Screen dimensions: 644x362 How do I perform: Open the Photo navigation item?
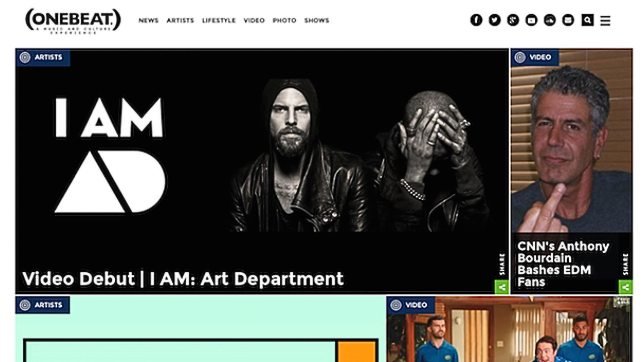click(x=284, y=20)
